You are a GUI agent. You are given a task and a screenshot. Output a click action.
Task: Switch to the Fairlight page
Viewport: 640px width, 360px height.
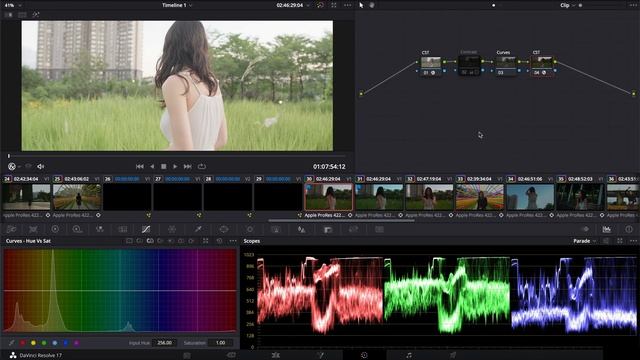pyautogui.click(x=409, y=355)
